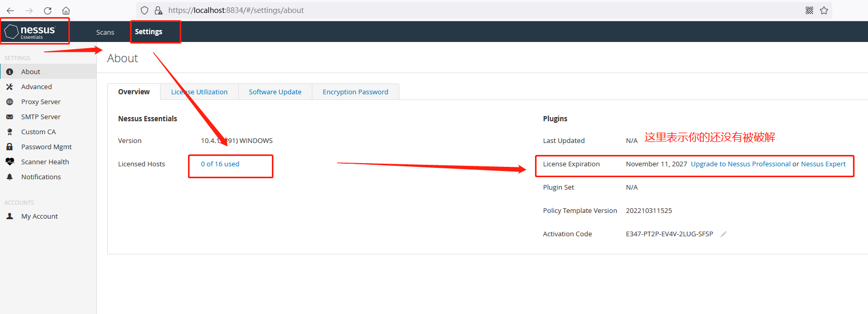Click the My Account user icon

pos(9,217)
